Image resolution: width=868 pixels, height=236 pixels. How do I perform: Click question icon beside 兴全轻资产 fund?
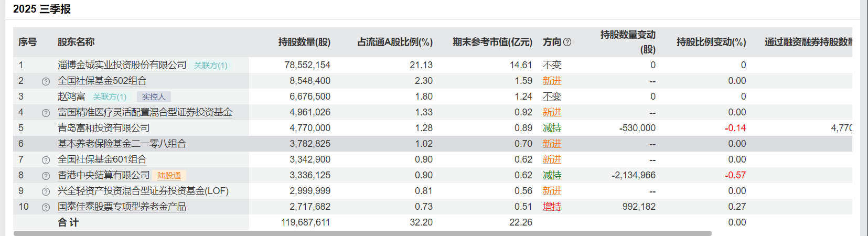(x=46, y=191)
